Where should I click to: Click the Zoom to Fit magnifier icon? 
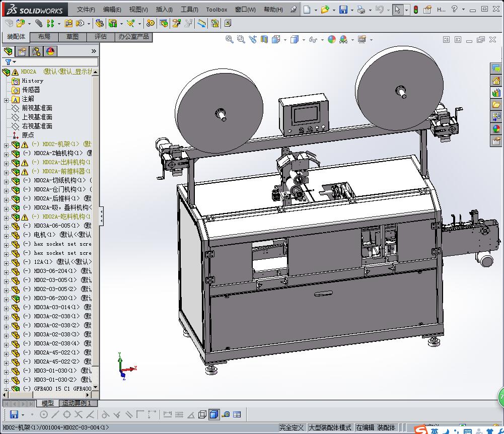point(230,39)
